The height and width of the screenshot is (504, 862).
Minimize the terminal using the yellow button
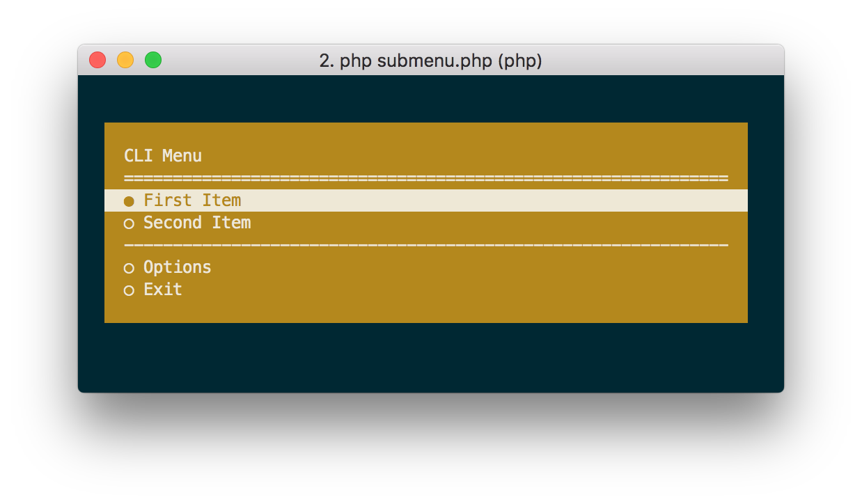pos(125,61)
